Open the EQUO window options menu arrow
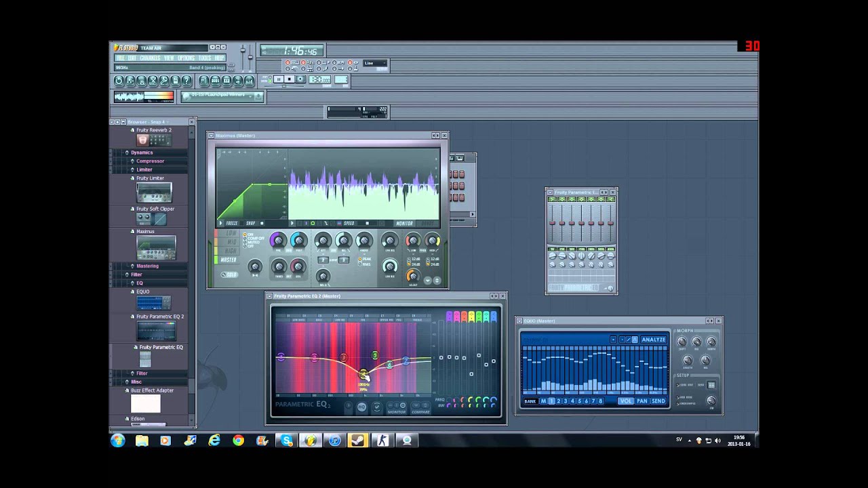Screen dimensions: 868x488 point(519,321)
